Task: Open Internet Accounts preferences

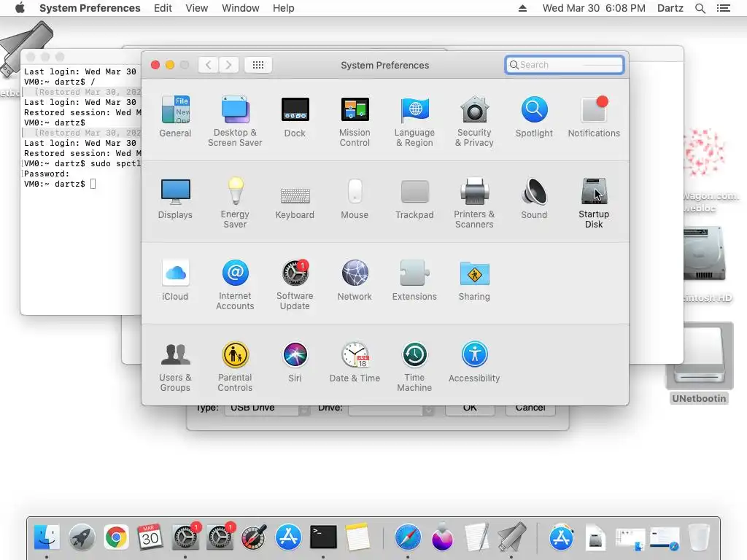Action: click(x=235, y=285)
